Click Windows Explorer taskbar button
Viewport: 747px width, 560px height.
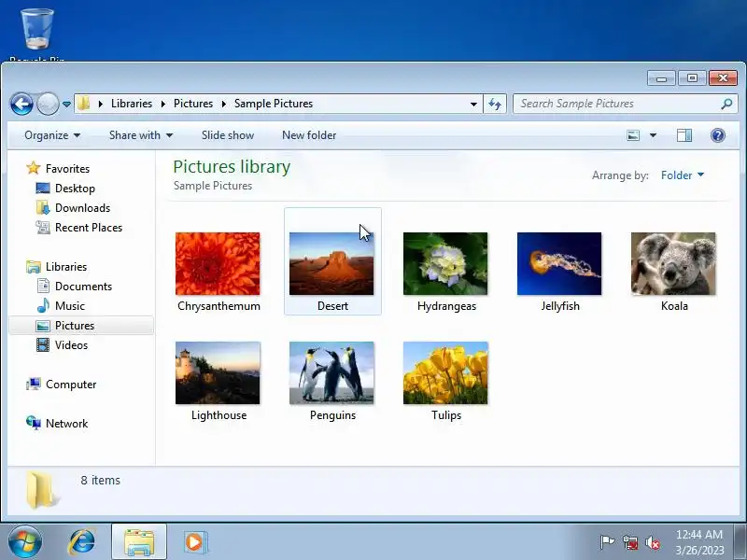pyautogui.click(x=139, y=542)
